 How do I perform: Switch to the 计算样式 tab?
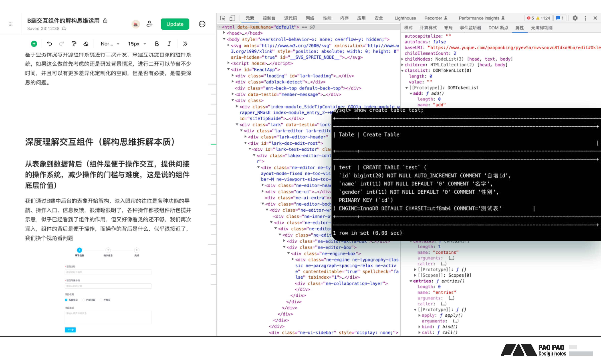click(428, 28)
